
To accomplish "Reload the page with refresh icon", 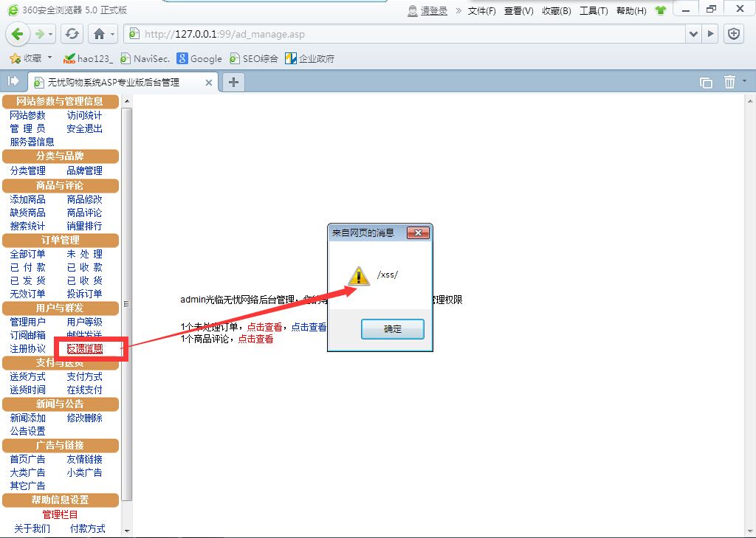I will [x=72, y=34].
